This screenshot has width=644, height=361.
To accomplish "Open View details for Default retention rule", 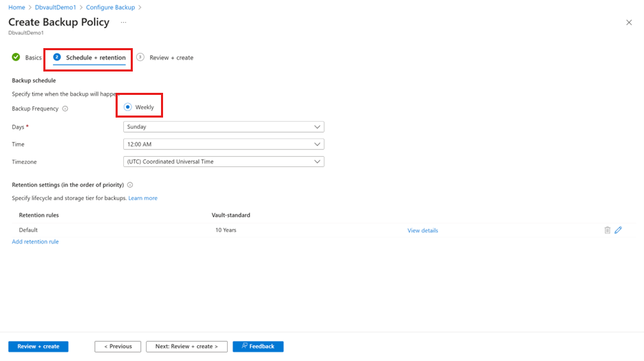I will click(x=422, y=230).
